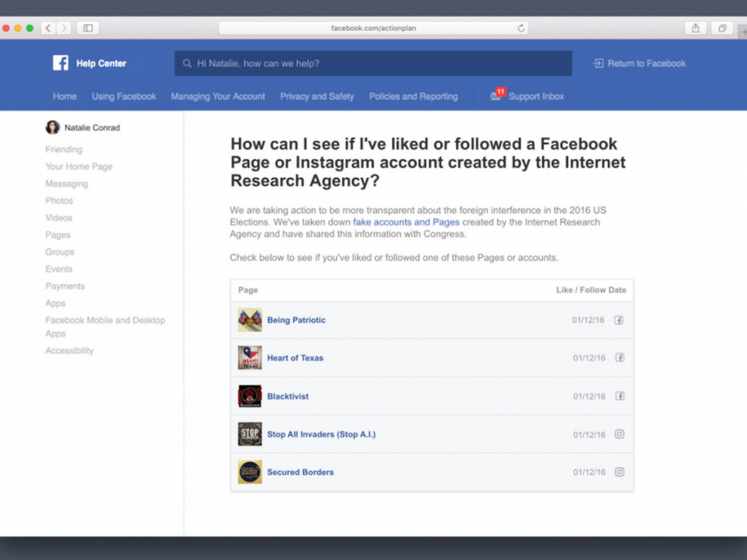Click the Instagram icon in Secured Borders row
Image resolution: width=747 pixels, height=560 pixels.
pos(620,472)
